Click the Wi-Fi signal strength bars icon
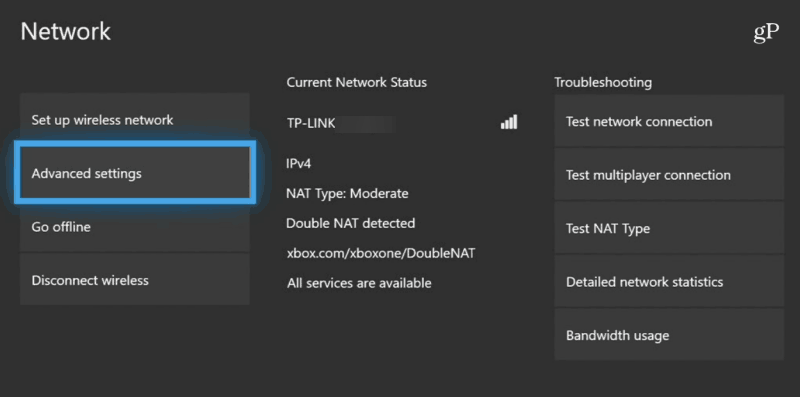The height and width of the screenshot is (397, 800). click(x=509, y=122)
